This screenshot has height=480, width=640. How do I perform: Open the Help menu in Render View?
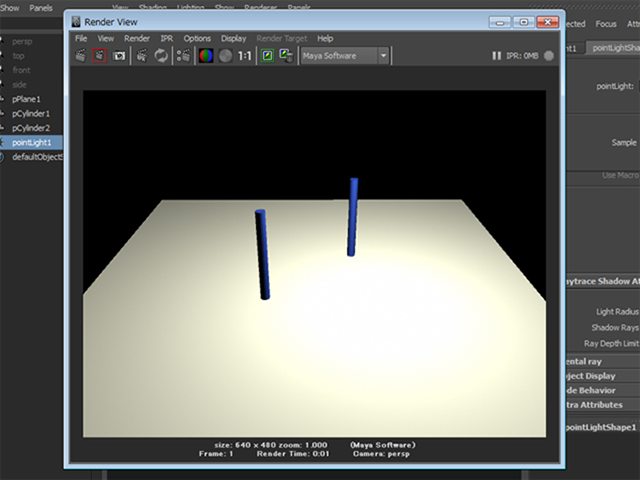[325, 38]
